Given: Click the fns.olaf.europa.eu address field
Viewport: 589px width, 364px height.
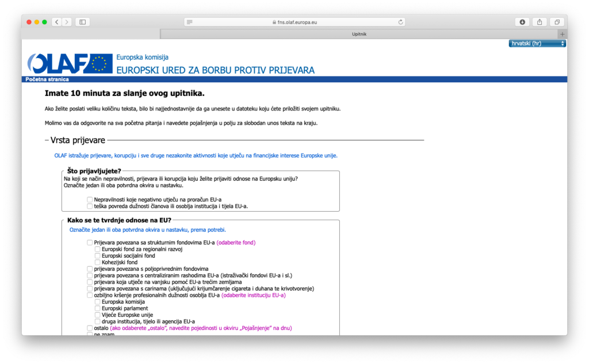Looking at the screenshot, I should (294, 22).
